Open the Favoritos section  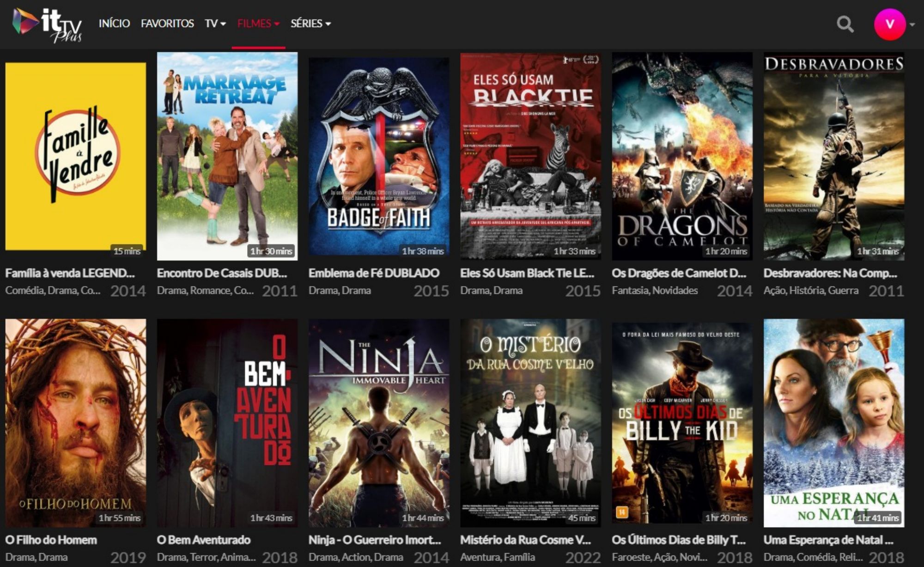pos(167,24)
